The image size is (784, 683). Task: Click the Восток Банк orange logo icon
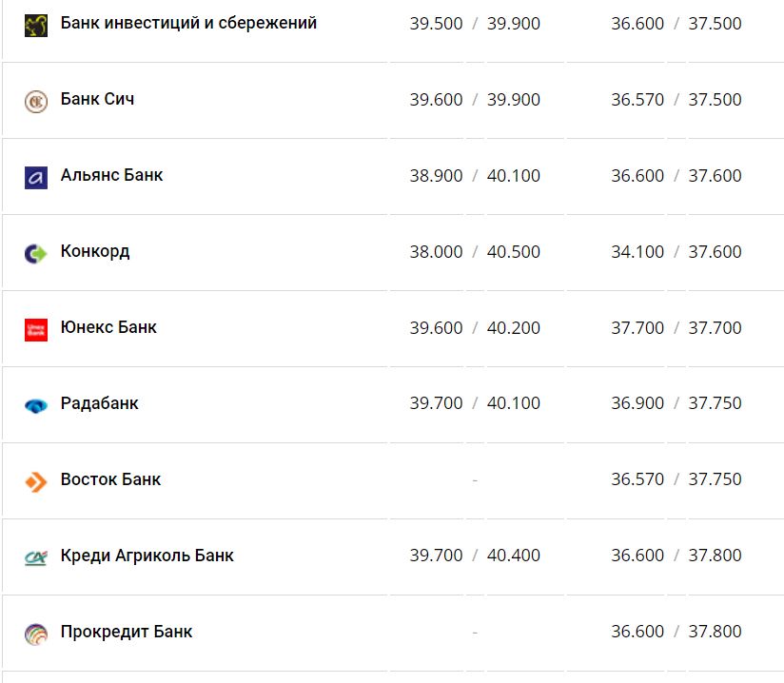[x=36, y=481]
